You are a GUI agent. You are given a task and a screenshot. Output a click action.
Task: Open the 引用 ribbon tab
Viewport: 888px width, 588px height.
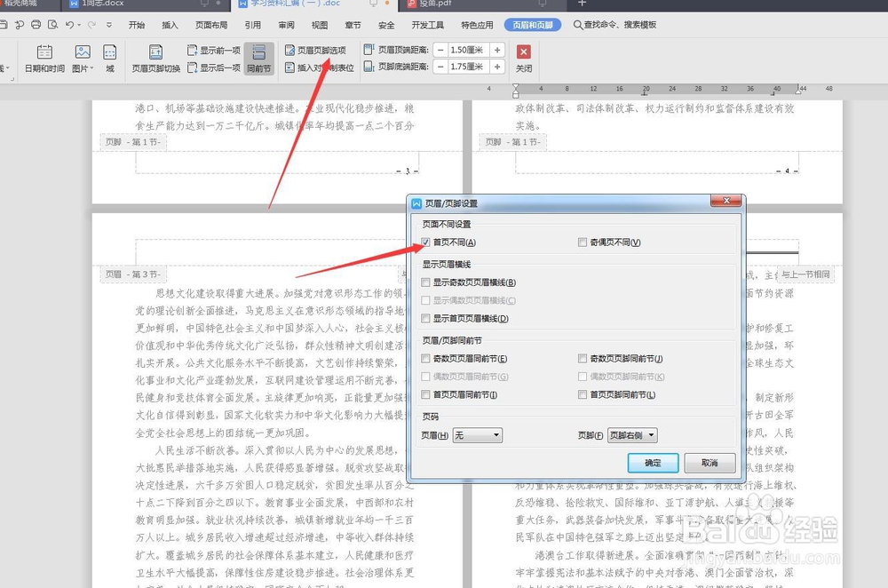point(252,25)
